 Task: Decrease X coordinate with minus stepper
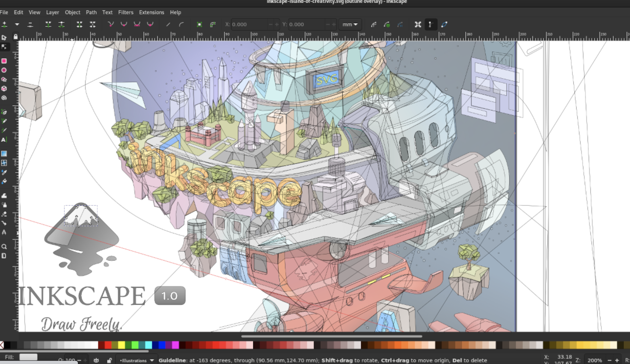click(270, 25)
